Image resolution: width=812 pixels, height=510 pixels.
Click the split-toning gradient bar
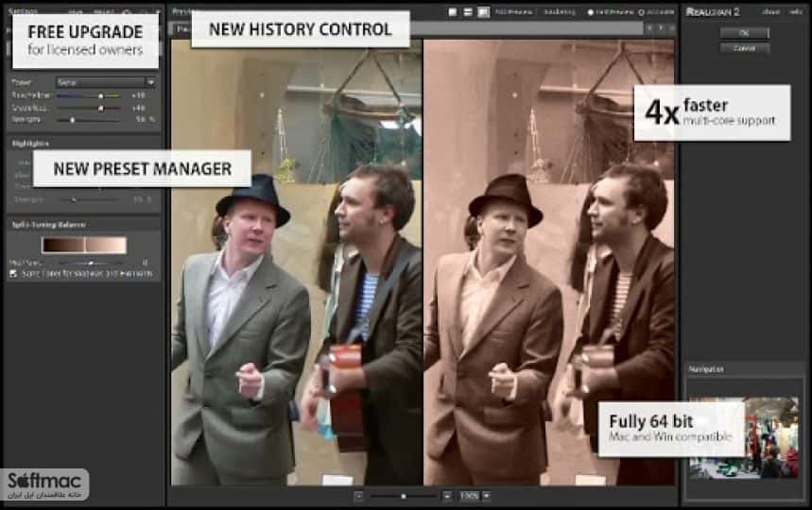pos(84,245)
